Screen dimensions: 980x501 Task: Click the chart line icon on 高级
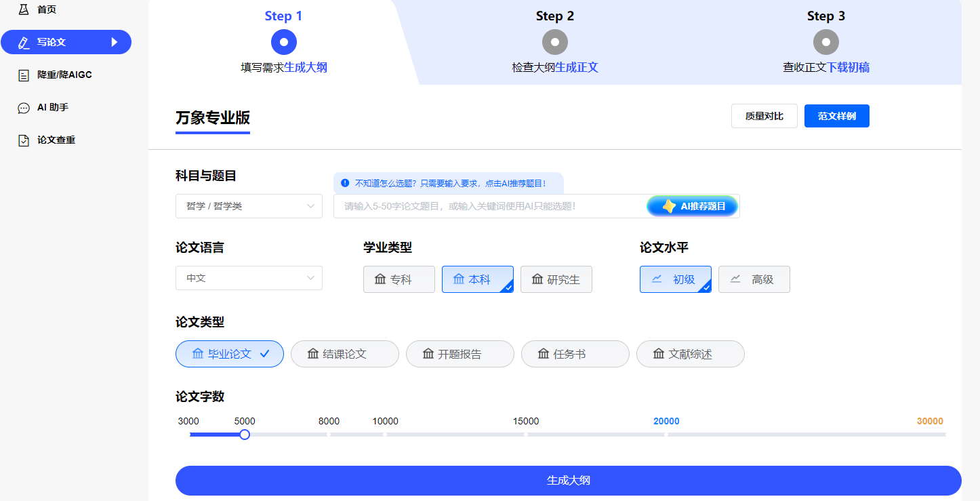pyautogui.click(x=735, y=279)
